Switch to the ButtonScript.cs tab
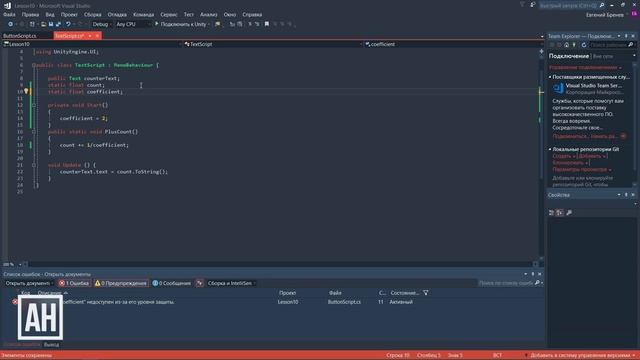 (x=20, y=36)
